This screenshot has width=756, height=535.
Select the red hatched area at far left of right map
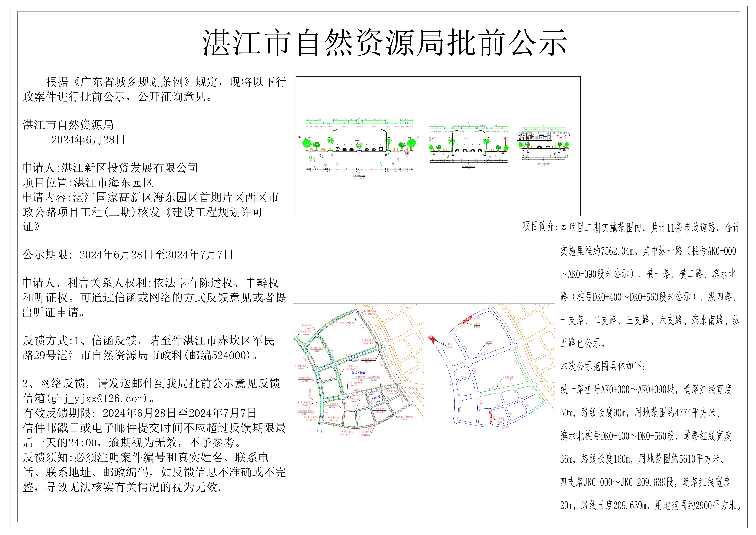(x=432, y=339)
